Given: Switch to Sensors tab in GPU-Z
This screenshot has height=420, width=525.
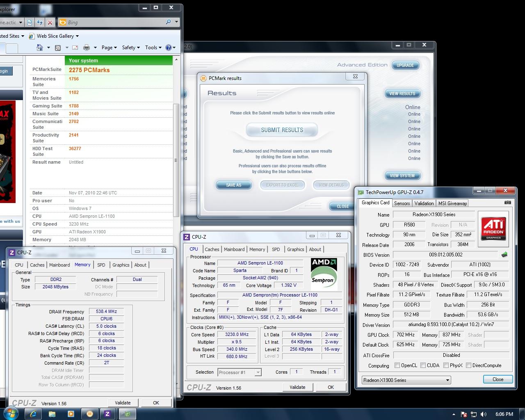Looking at the screenshot, I should 402,203.
